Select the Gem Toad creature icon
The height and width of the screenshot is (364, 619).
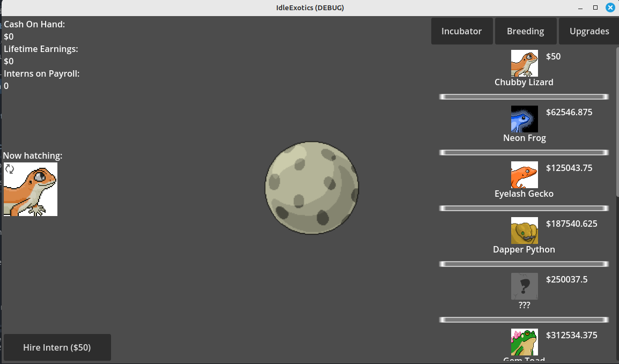[524, 341]
